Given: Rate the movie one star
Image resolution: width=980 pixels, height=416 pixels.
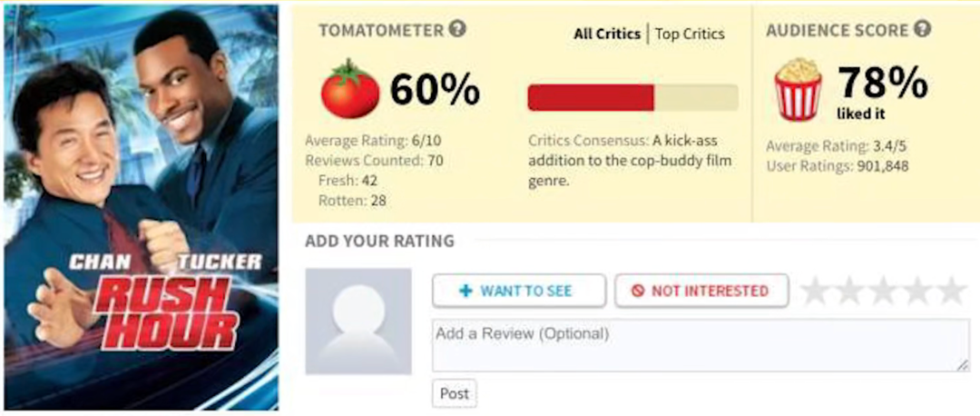Looking at the screenshot, I should pos(816,292).
